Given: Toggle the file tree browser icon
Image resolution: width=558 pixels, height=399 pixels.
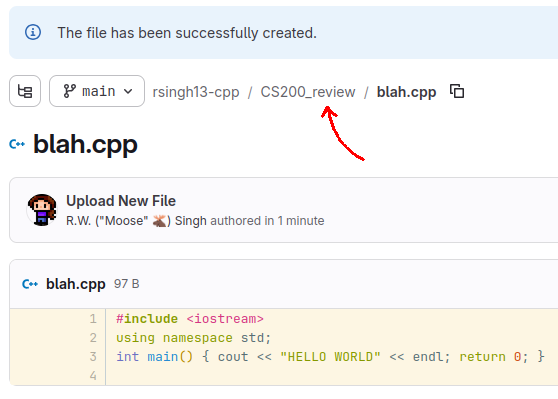Looking at the screenshot, I should click(x=25, y=91).
